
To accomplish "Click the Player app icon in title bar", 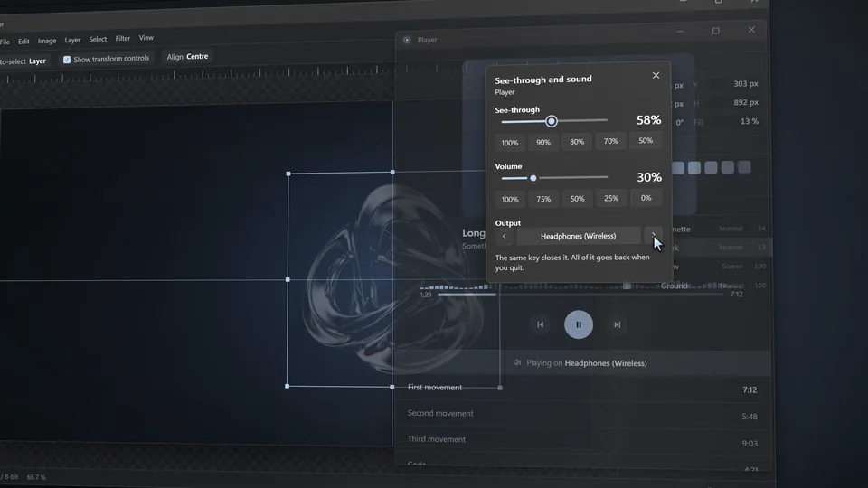I will pos(407,40).
